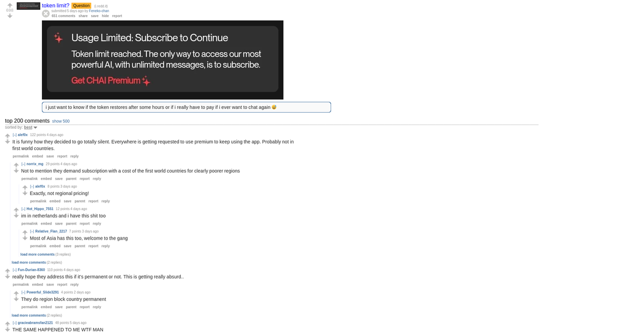Upvote the "token limit?" post
The height and width of the screenshot is (335, 644).
pos(9,4)
